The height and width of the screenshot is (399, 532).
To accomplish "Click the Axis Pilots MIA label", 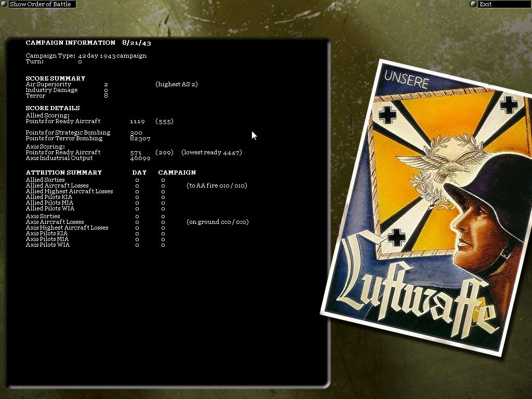I will click(x=47, y=239).
